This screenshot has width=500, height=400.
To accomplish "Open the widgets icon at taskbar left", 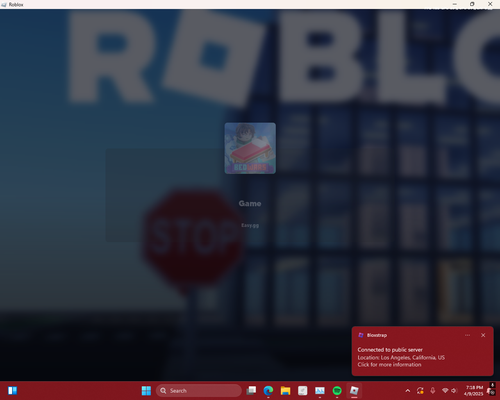I will (12, 391).
